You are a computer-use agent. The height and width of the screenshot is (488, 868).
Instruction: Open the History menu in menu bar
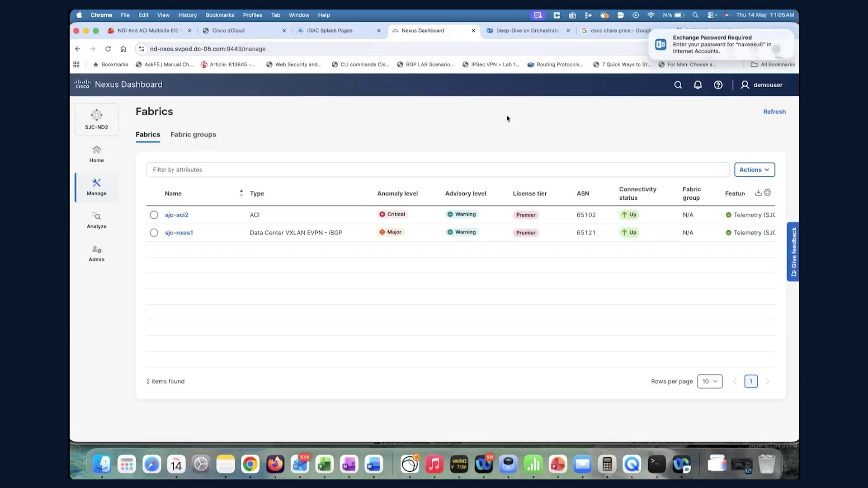[187, 15]
